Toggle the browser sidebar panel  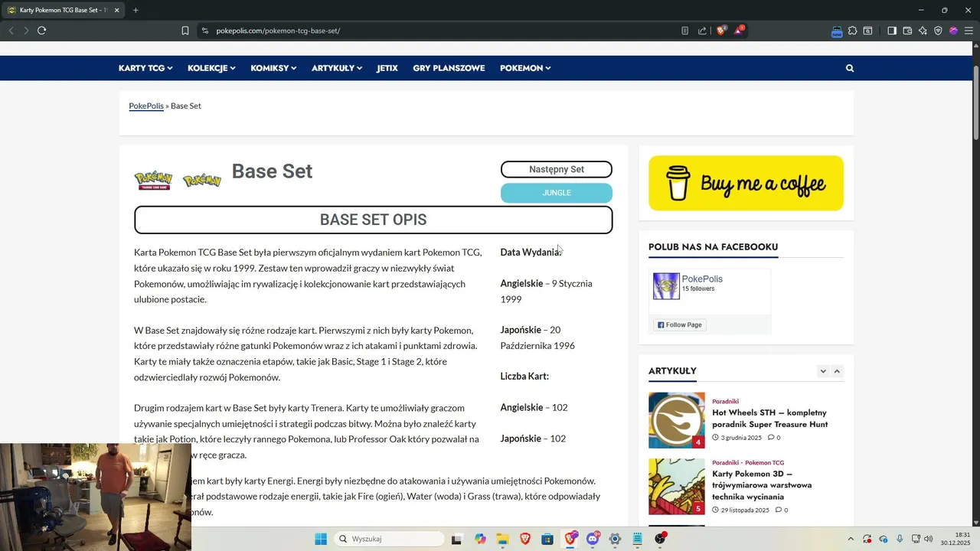pyautogui.click(x=892, y=31)
